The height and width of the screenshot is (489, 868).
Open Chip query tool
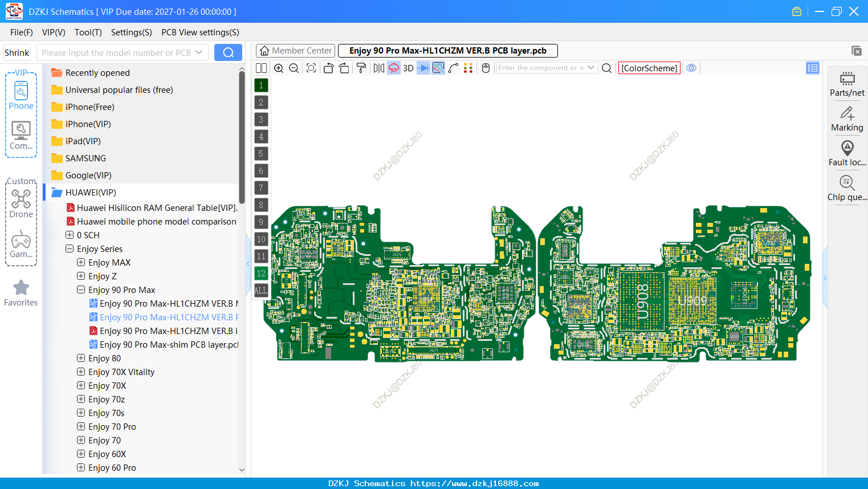[x=847, y=189]
